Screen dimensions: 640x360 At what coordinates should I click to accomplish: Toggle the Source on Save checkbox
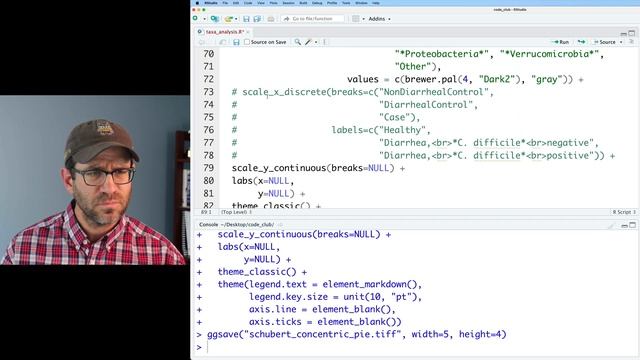(247, 42)
